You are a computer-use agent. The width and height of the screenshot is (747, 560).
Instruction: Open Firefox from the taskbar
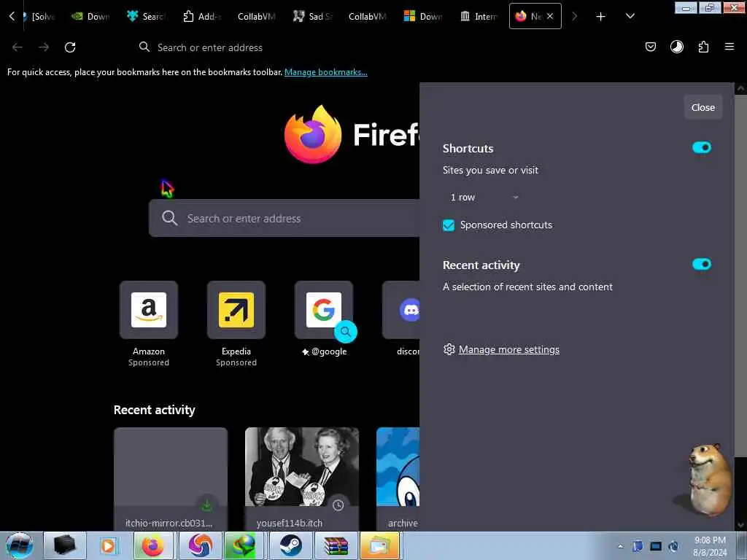pyautogui.click(x=152, y=545)
